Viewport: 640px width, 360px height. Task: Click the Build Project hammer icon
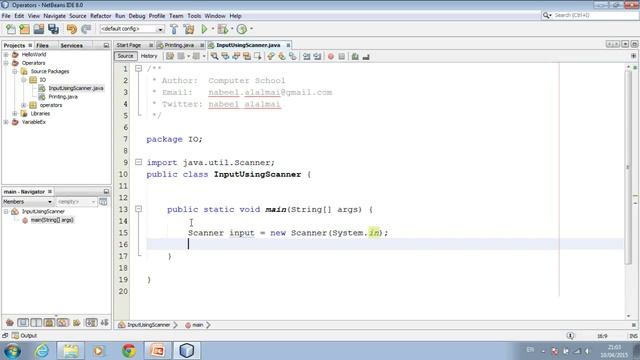[x=174, y=29]
